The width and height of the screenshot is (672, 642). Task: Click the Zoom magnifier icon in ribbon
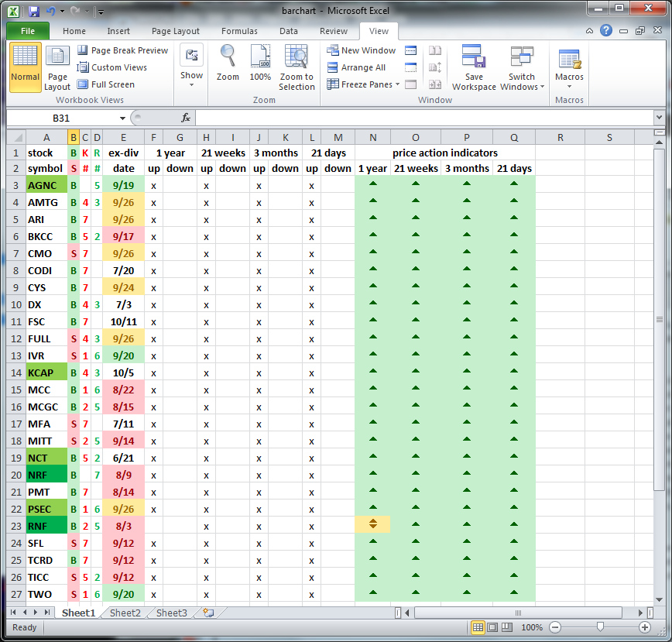tap(228, 58)
